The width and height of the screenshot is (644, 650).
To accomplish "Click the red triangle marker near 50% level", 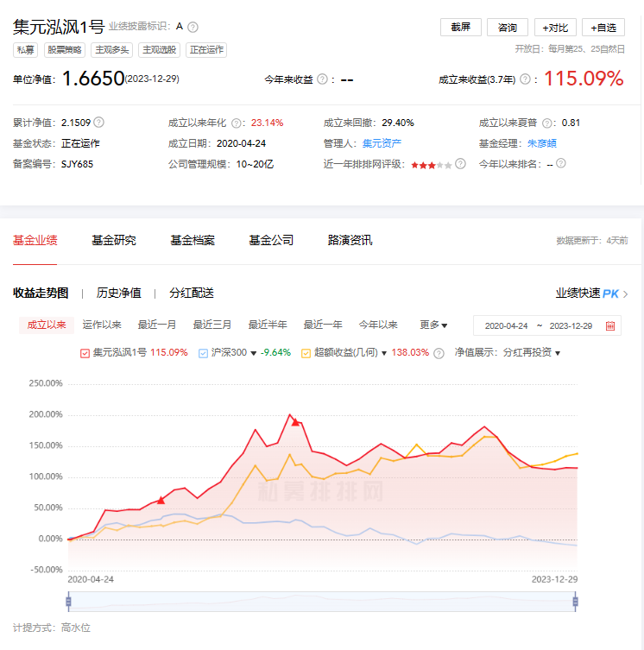I will pyautogui.click(x=161, y=501).
